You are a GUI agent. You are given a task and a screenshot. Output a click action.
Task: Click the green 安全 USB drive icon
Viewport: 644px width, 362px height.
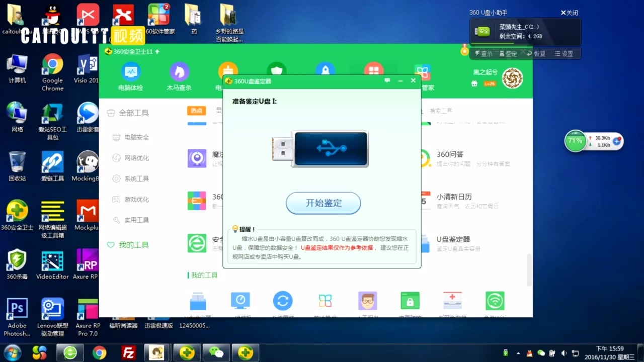click(x=483, y=31)
